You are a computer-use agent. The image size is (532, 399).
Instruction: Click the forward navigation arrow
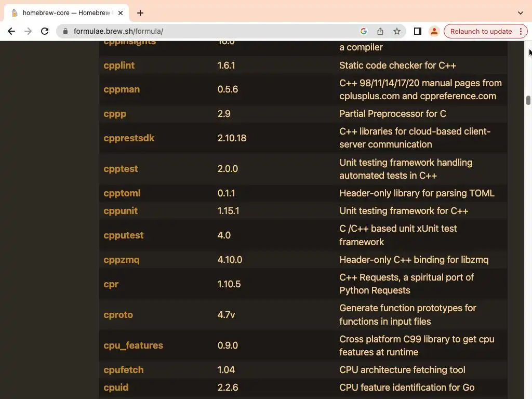coord(28,31)
